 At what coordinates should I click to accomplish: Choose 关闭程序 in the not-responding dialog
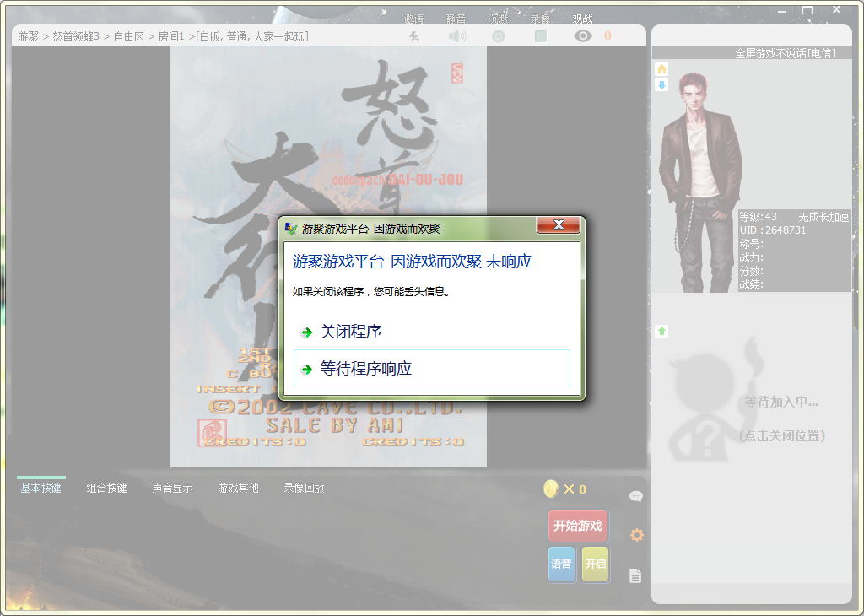[432, 331]
